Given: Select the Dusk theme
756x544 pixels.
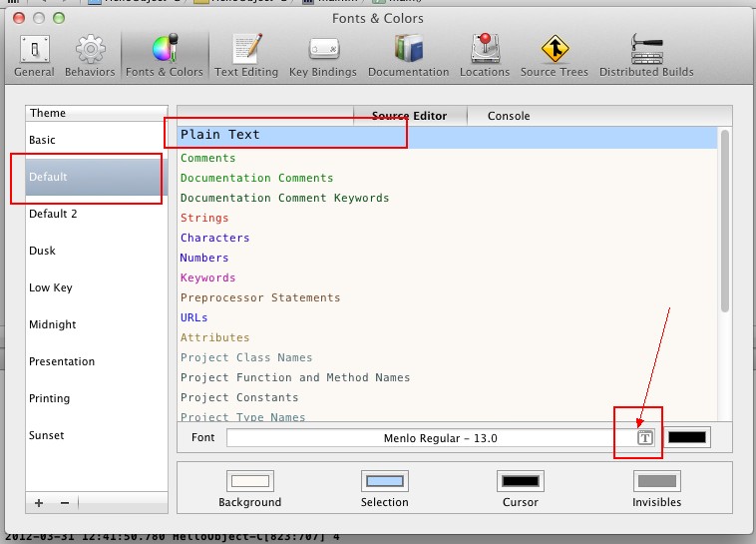Looking at the screenshot, I should [97, 251].
